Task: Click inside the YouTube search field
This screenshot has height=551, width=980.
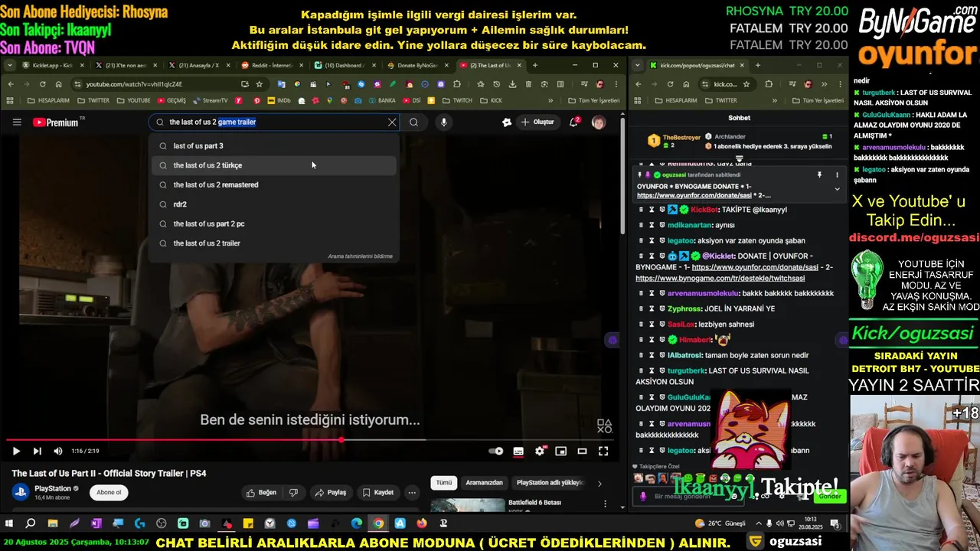Action: (x=273, y=122)
